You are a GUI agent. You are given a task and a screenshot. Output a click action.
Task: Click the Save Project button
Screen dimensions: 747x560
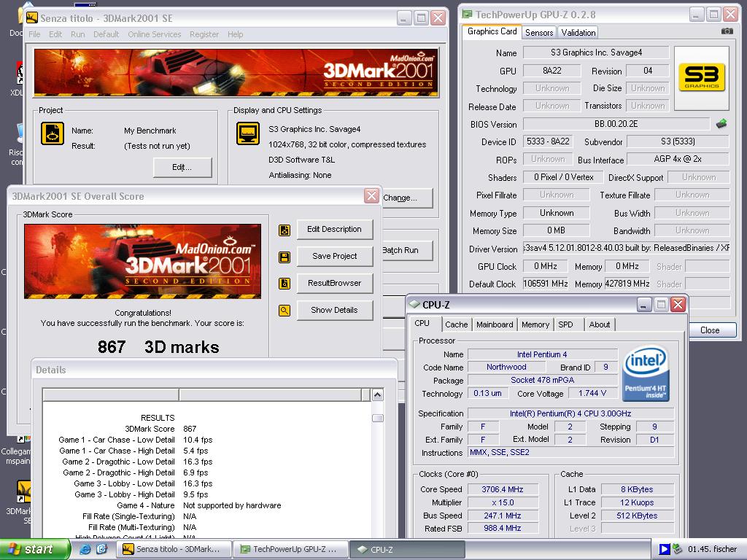[334, 256]
